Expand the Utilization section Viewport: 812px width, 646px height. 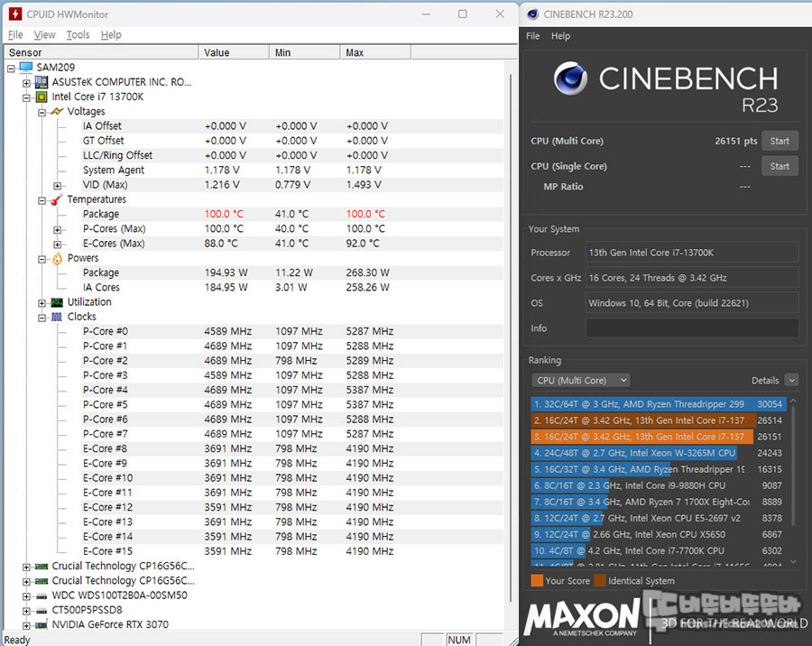click(x=42, y=302)
